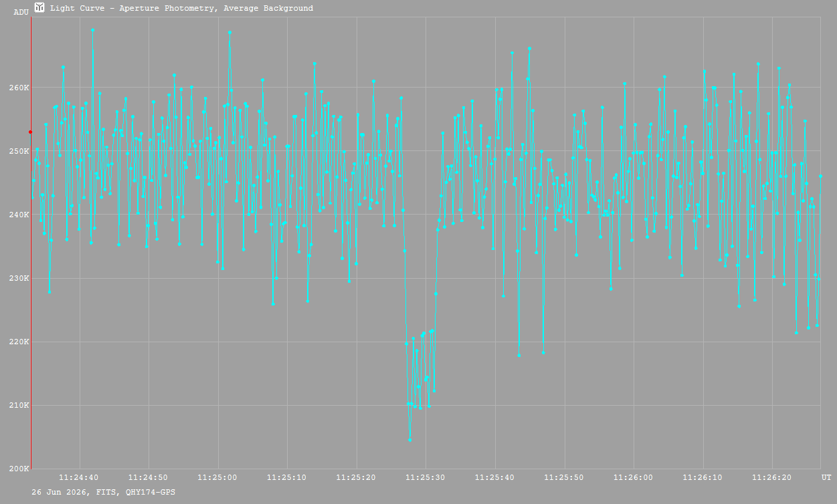Image resolution: width=837 pixels, height=504 pixels.
Task: Click the 240K Y-axis label
Action: 19,215
